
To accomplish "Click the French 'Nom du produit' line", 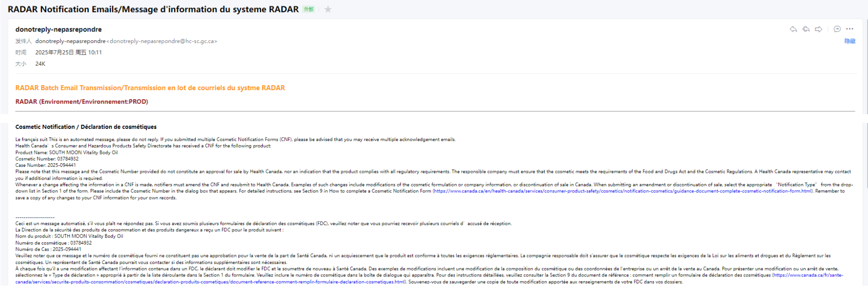I will click(x=69, y=236).
